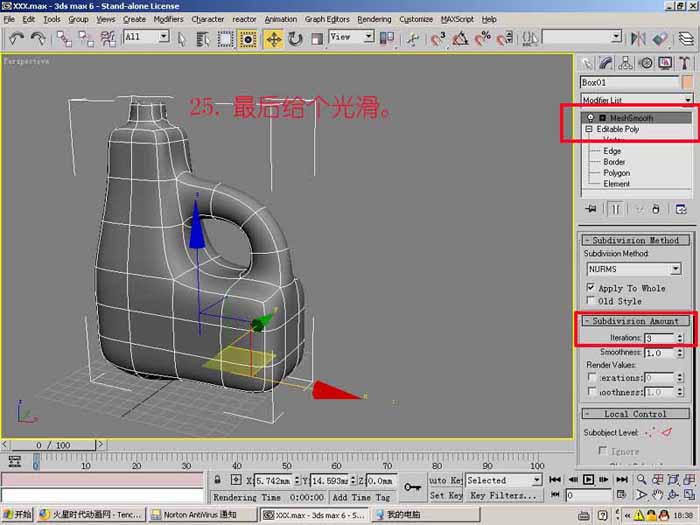Toggle the MeshSmooth lightbulb icon
Viewport: 700px width, 525px height.
(591, 117)
